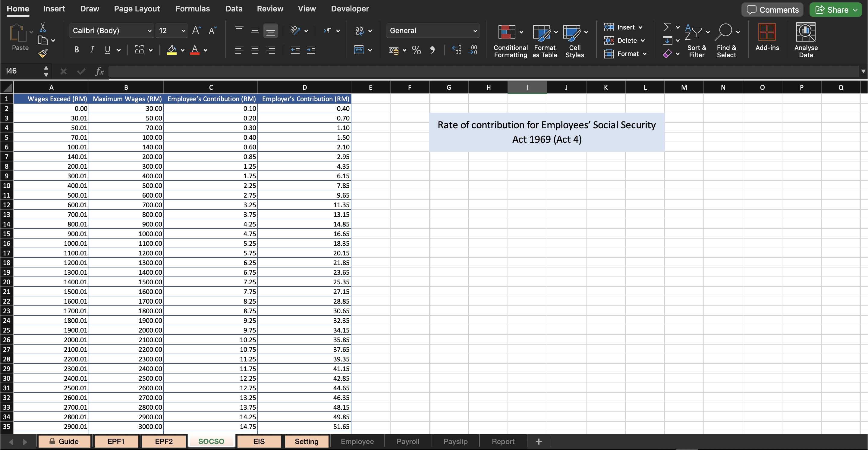Screen dimensions: 868x450
Task: Click the Delete cells button
Action: click(x=624, y=40)
